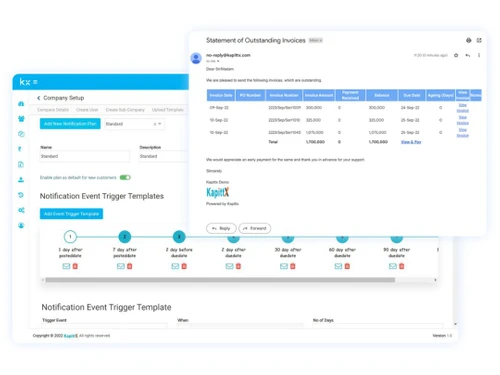Viewport: 500px width, 375px height.
Task: Open the home icon in sidebar
Action: click(x=21, y=104)
